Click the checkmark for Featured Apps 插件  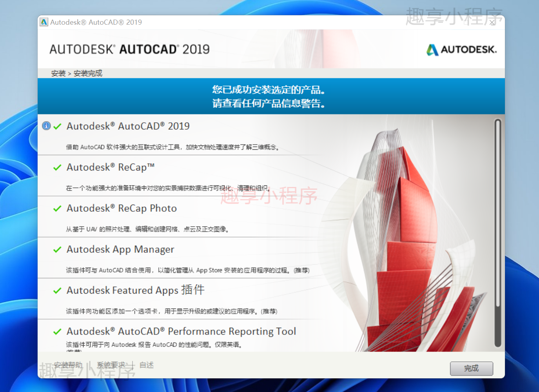tap(57, 290)
